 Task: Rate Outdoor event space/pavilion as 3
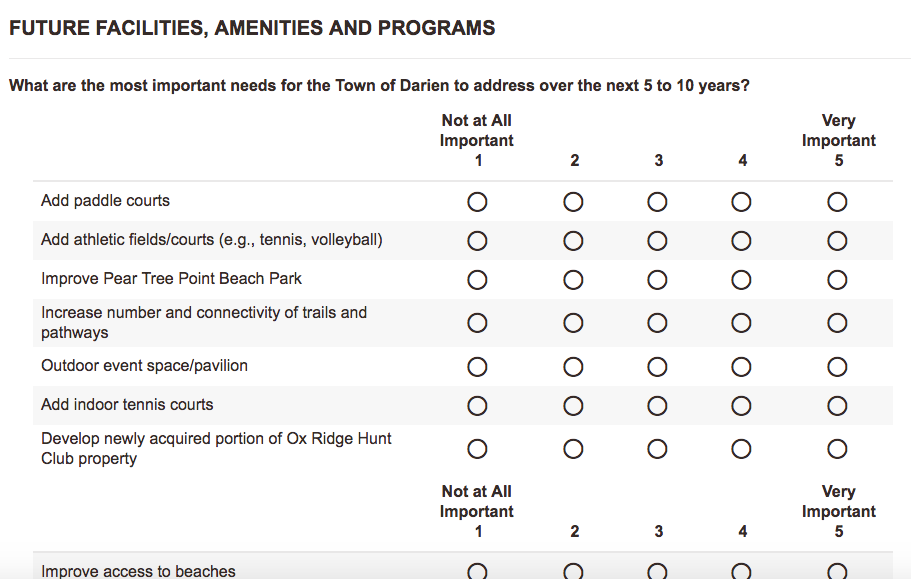(x=657, y=366)
